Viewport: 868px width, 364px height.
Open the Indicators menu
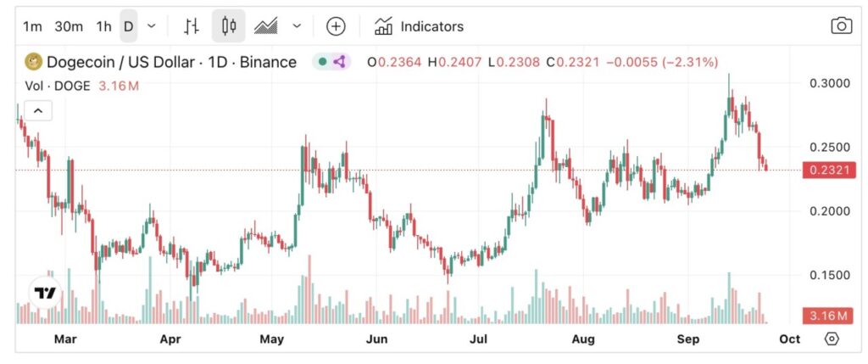(420, 26)
